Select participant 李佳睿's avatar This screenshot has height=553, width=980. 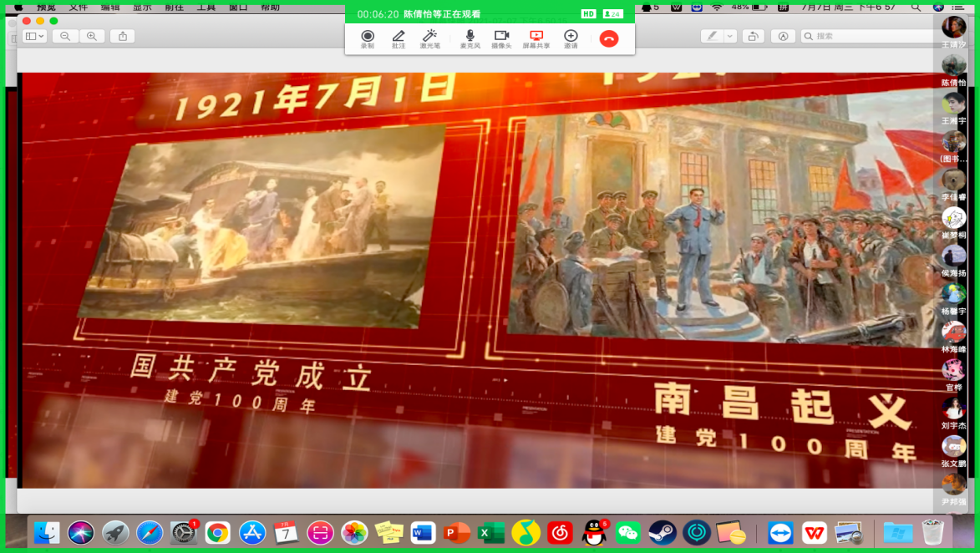[x=954, y=180]
